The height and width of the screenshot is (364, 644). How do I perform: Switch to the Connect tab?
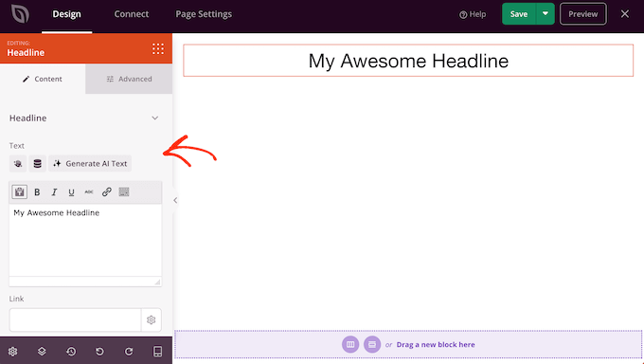coord(132,14)
